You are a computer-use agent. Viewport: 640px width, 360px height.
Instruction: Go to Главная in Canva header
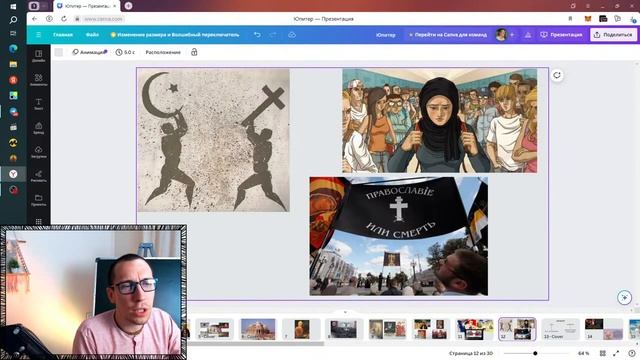click(x=63, y=35)
